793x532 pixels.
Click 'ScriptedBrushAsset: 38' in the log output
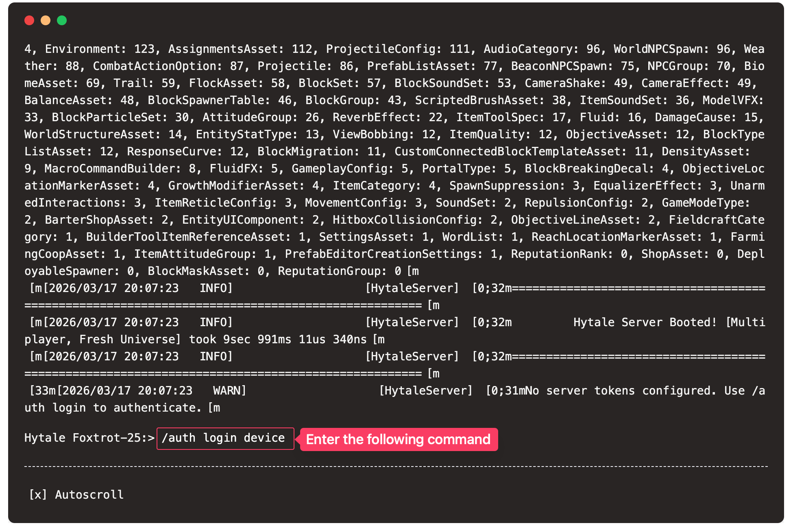tap(490, 100)
